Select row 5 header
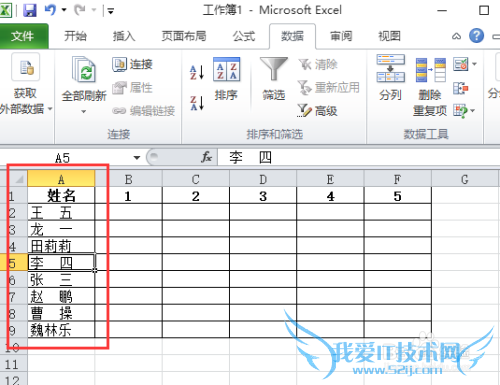Screen dimensions: 500x385 click(x=13, y=263)
